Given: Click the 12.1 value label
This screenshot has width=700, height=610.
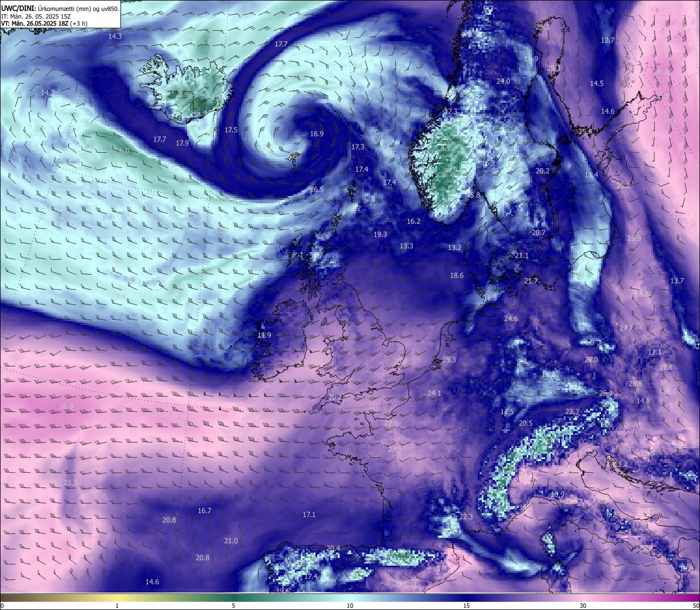Looking at the screenshot, I should (655, 352).
